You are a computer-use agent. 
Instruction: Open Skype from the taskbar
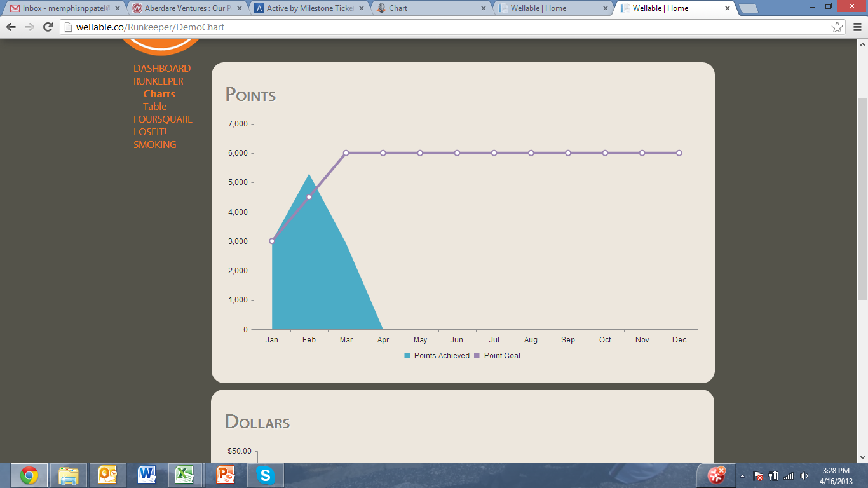click(x=265, y=475)
